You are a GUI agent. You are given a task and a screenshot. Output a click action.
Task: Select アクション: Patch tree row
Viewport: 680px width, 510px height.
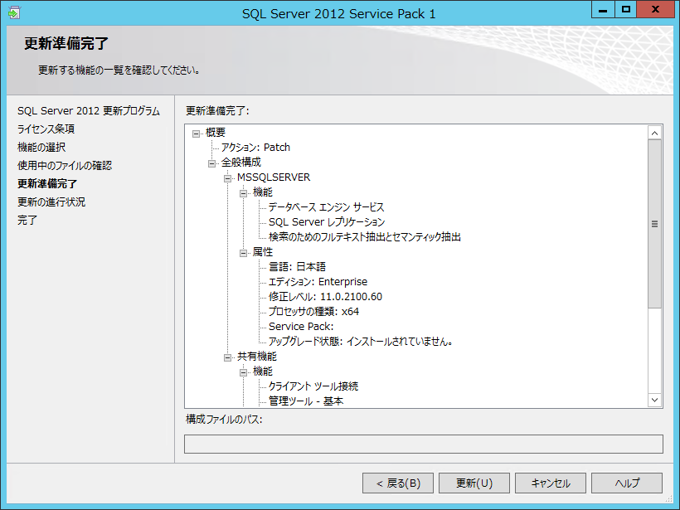pos(255,147)
